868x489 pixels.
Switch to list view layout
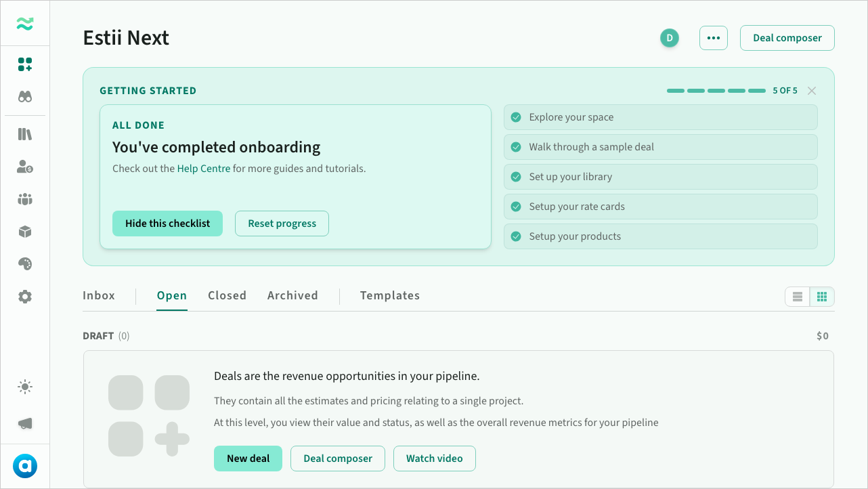click(798, 297)
